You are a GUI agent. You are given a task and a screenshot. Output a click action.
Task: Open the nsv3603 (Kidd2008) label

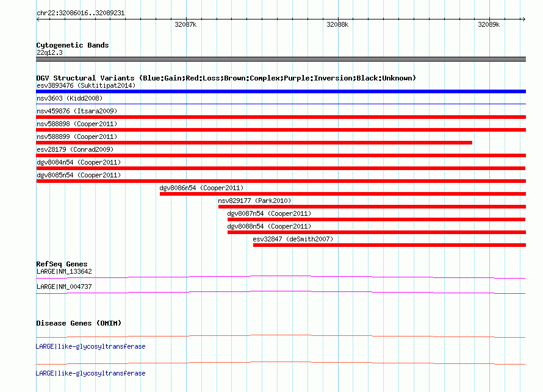click(x=70, y=98)
